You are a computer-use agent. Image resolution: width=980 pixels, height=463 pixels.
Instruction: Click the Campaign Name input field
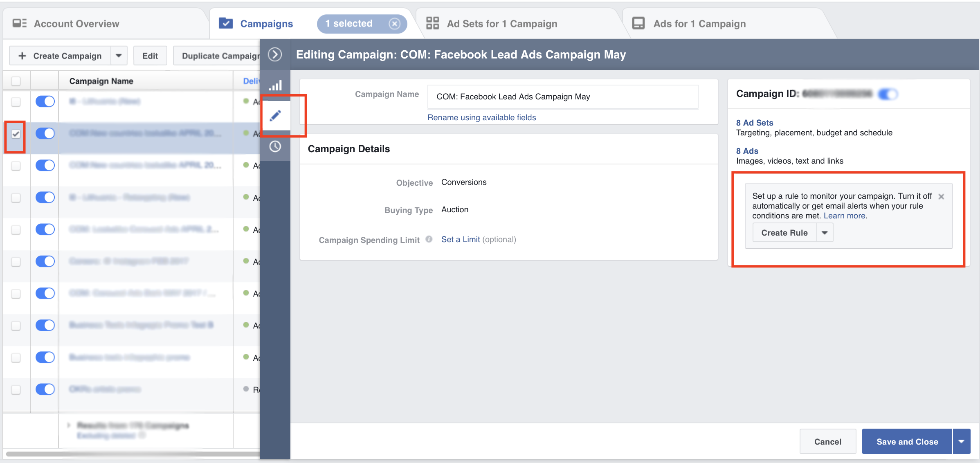click(x=562, y=97)
